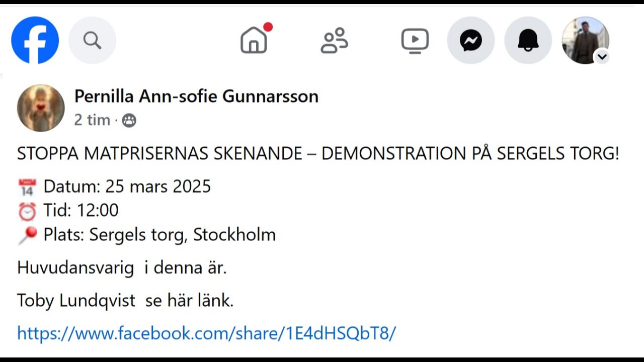Open the Watch video icon
644x362 pixels.
coord(415,41)
